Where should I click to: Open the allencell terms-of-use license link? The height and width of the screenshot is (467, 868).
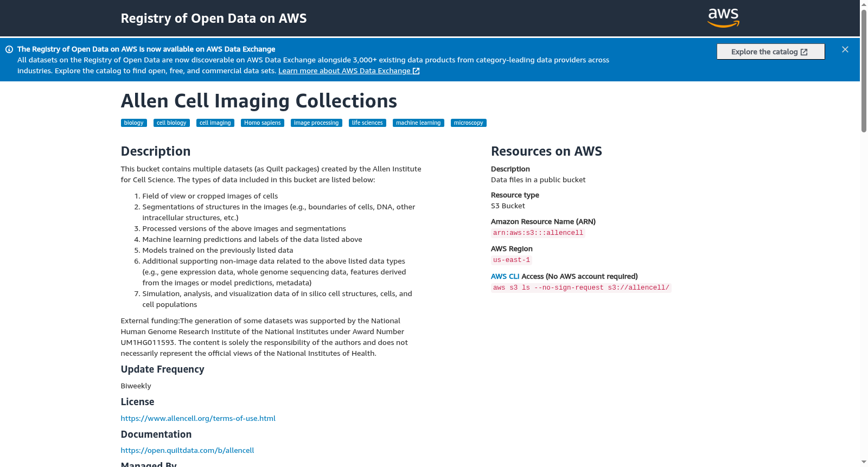198,418
